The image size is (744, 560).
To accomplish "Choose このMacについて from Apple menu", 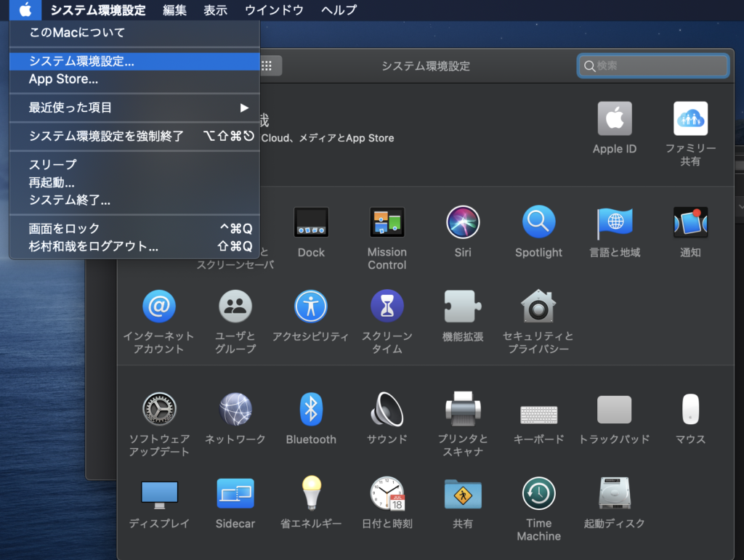I will click(x=134, y=33).
